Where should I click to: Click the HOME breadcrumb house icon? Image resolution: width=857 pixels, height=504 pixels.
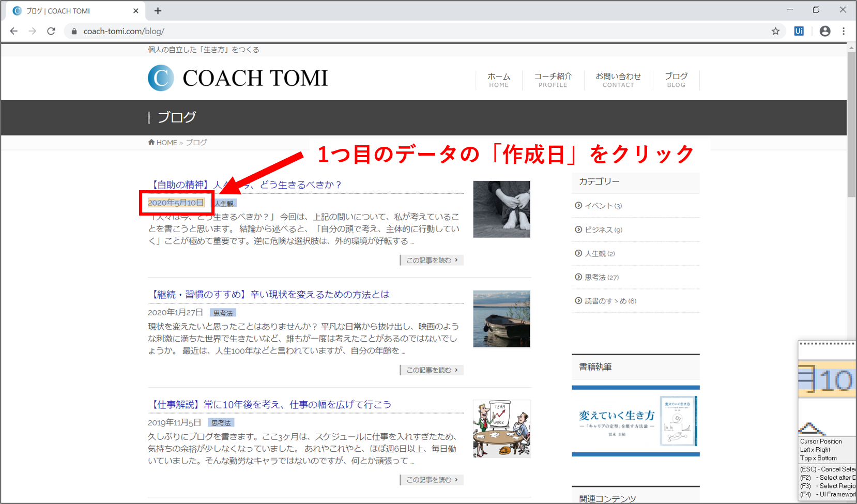(x=151, y=142)
